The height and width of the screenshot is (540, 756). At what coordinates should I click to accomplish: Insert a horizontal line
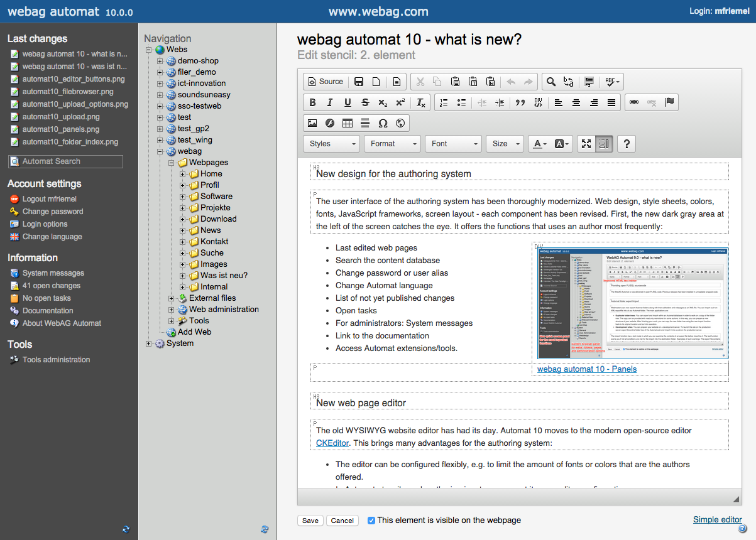pos(365,123)
